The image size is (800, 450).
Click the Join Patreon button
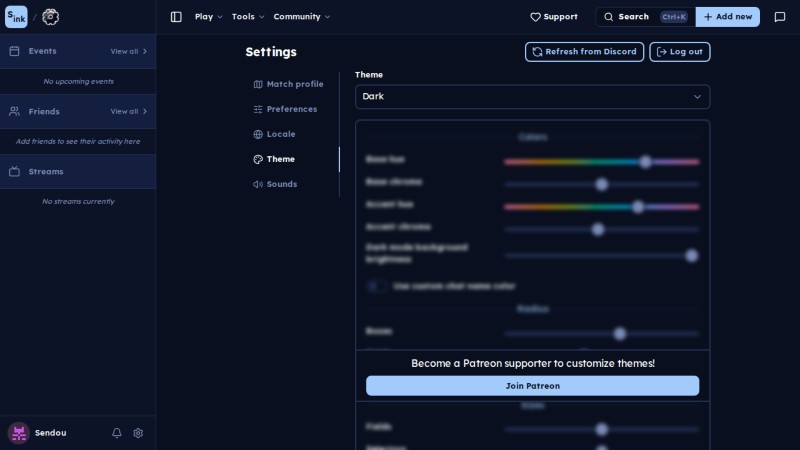coord(532,386)
